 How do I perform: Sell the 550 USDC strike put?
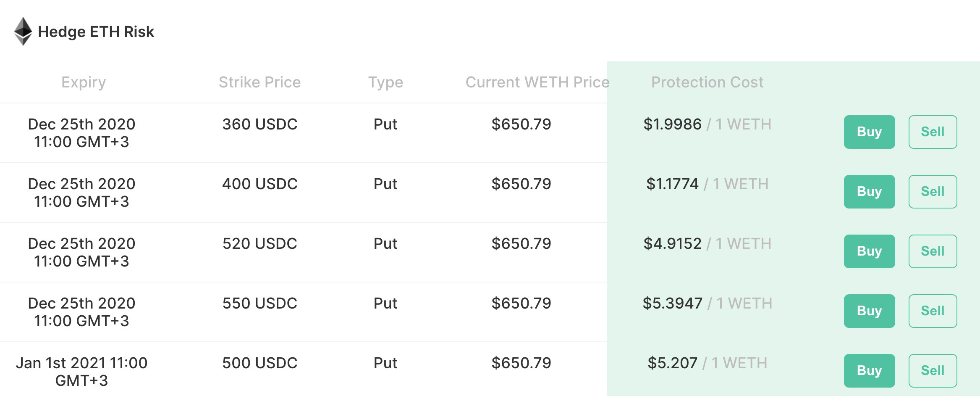click(x=933, y=311)
